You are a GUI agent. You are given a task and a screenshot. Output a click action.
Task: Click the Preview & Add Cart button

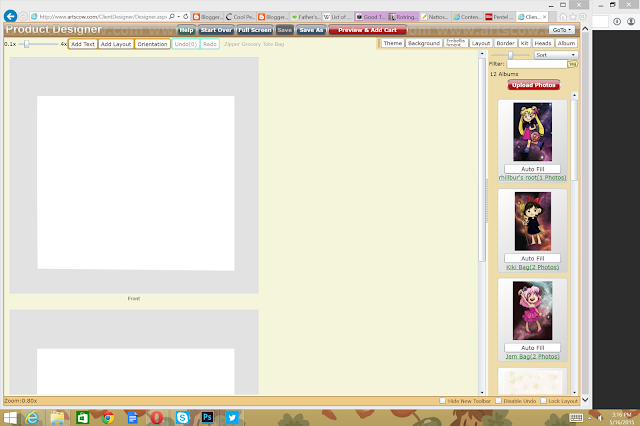pos(367,30)
